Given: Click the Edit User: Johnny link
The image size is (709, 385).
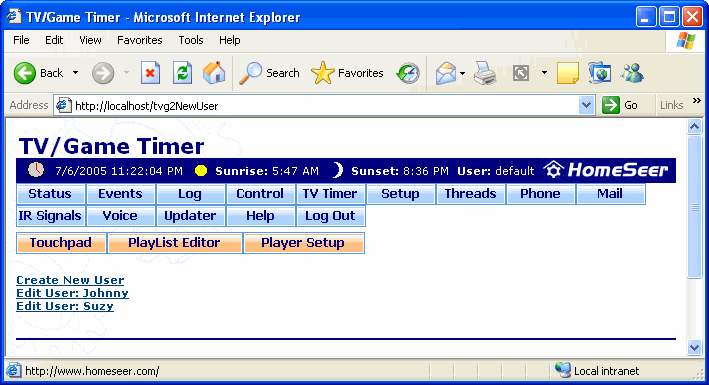Looking at the screenshot, I should [x=72, y=293].
